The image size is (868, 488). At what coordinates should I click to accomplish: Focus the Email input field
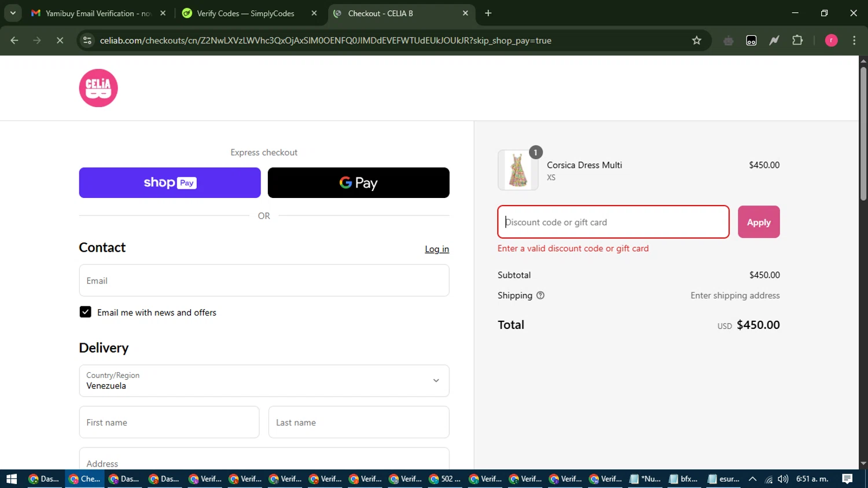pos(264,281)
